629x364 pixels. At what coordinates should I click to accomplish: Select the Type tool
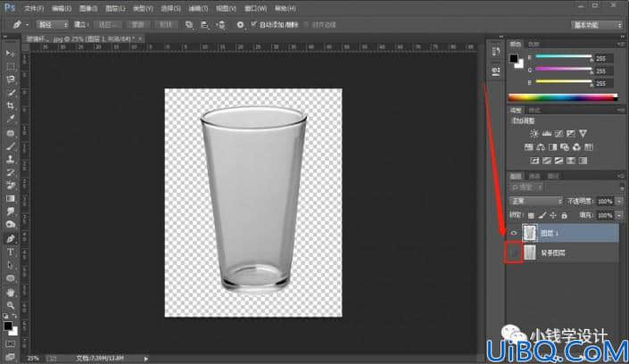[11, 252]
